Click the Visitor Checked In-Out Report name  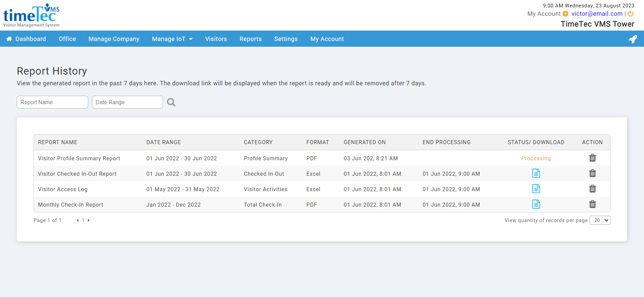pyautogui.click(x=77, y=174)
